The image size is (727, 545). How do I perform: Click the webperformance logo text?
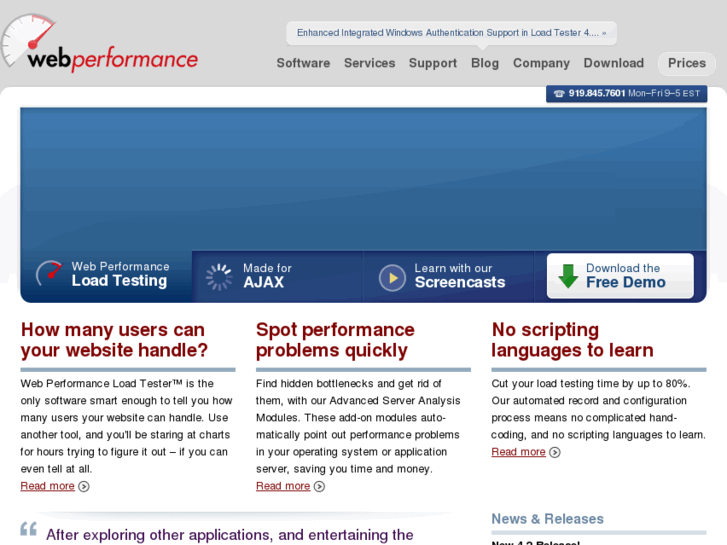tap(113, 59)
